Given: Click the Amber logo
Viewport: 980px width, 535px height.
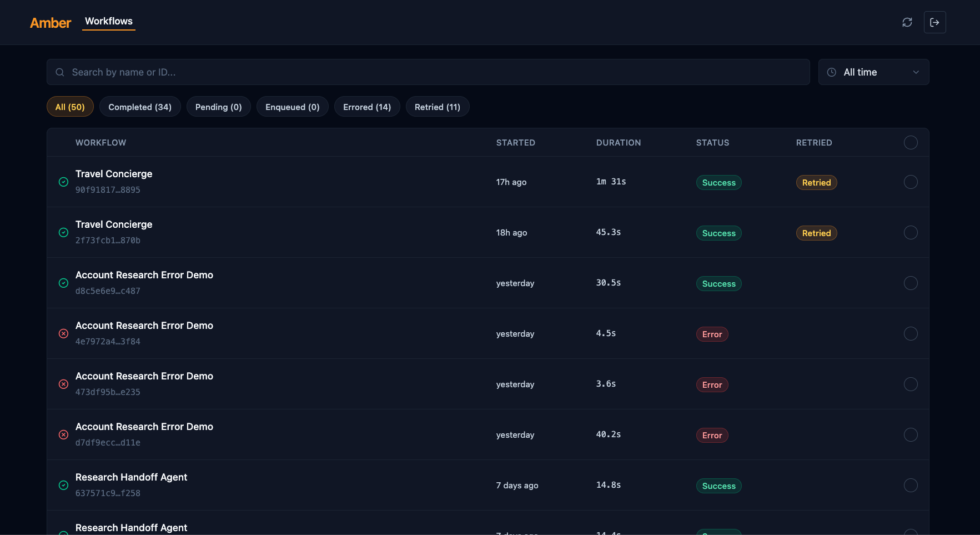Looking at the screenshot, I should pos(51,23).
